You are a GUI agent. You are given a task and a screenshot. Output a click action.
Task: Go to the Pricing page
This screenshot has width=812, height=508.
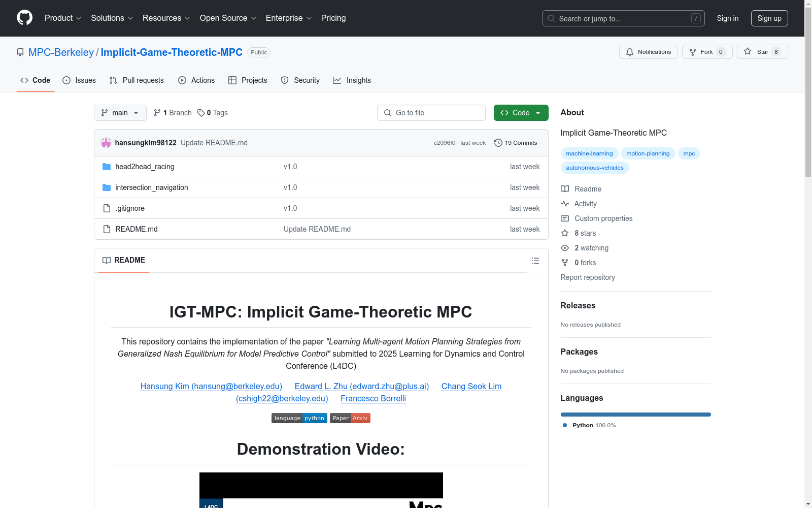[333, 18]
